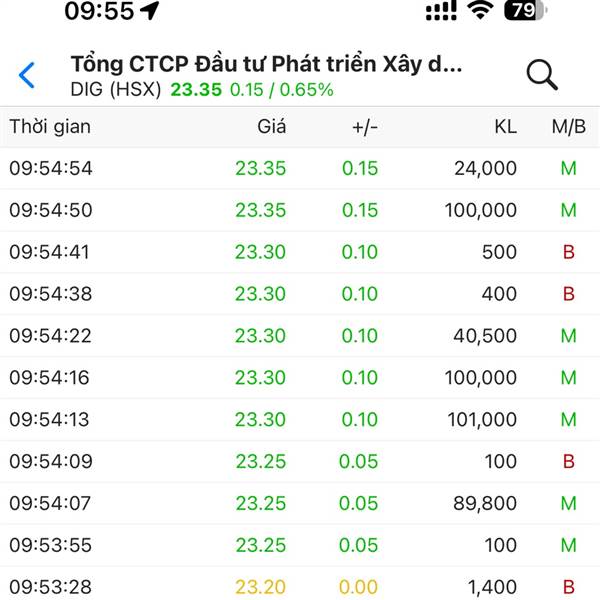Tap the DIG (HSX) ticker label
This screenshot has width=600, height=600.
click(x=116, y=90)
